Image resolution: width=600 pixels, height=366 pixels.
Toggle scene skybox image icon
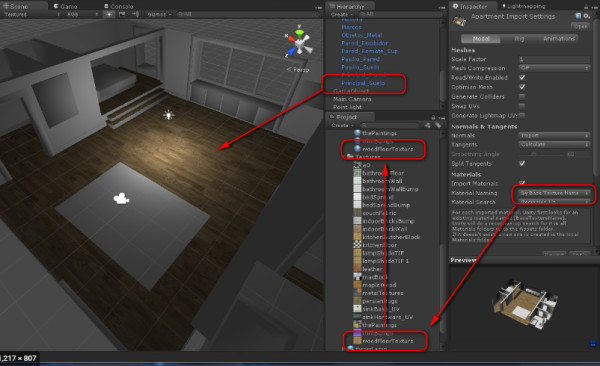point(122,14)
